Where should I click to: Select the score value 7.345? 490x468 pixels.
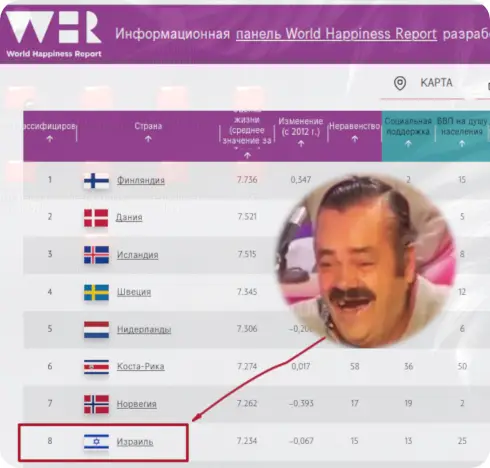click(x=247, y=292)
